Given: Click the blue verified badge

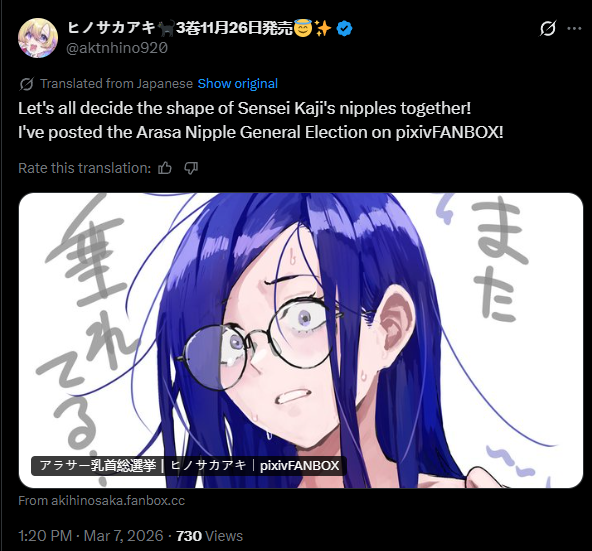Looking at the screenshot, I should click(344, 29).
